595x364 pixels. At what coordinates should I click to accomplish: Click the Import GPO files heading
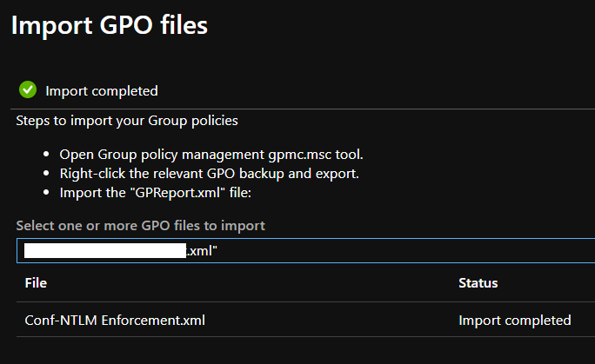110,25
